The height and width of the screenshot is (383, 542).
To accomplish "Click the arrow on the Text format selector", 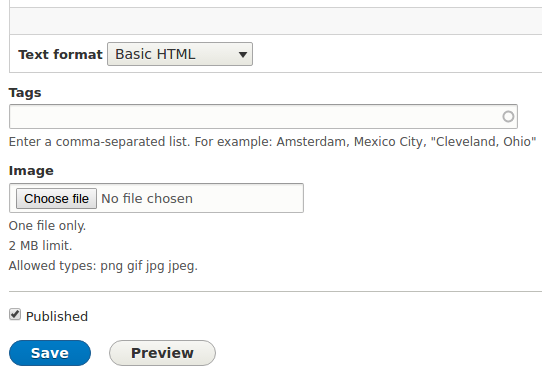I will [243, 54].
